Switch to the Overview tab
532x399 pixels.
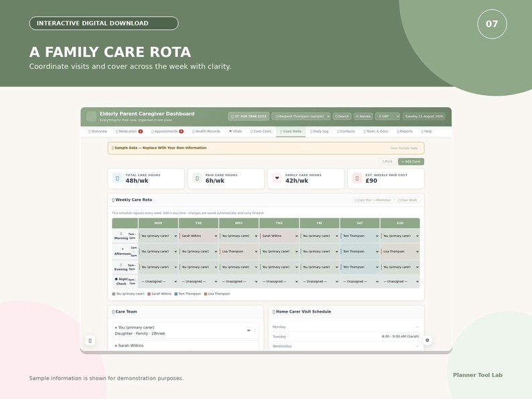pyautogui.click(x=98, y=131)
